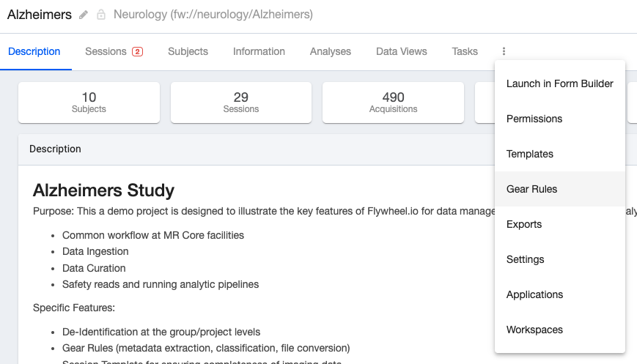Click the pencil edit icon next to Alzheimers
The image size is (637, 364).
84,15
